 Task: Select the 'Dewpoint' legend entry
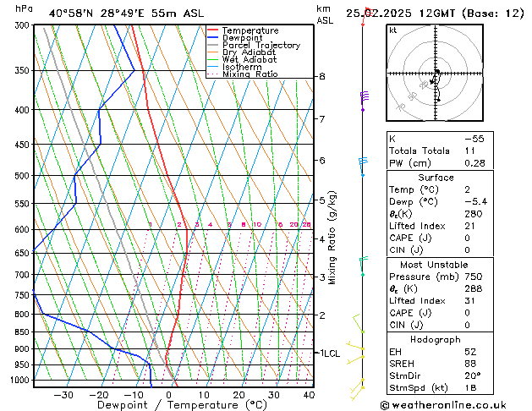[242, 38]
